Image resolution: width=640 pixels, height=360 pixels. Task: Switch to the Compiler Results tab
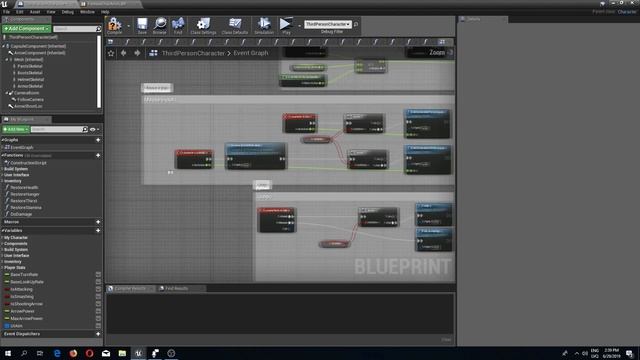[130, 289]
